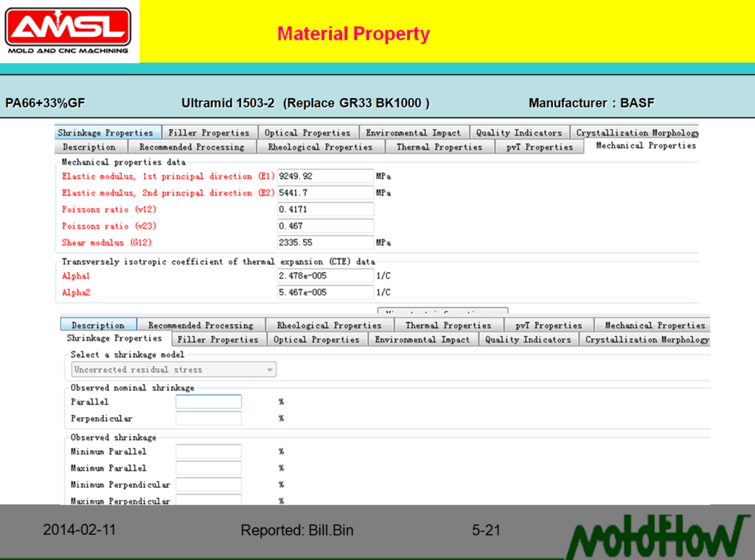Select Rheological Properties tab in lower panel
This screenshot has width=755, height=560.
tap(329, 325)
